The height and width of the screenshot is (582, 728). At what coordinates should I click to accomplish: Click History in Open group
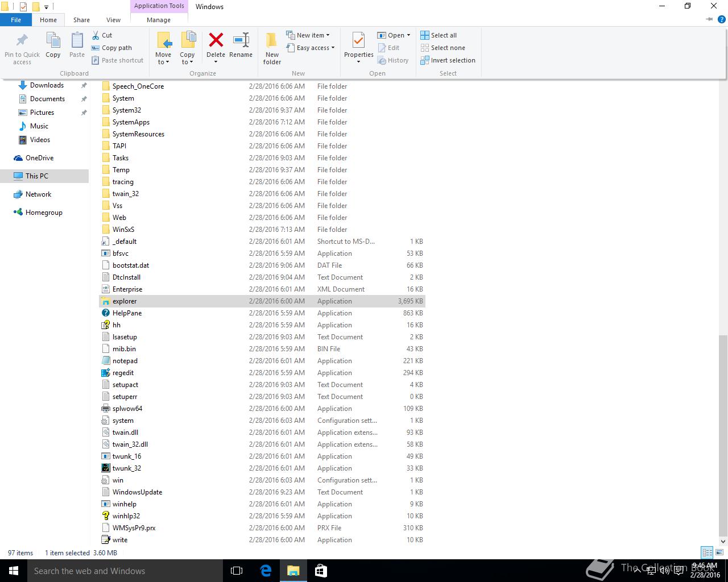[x=393, y=60]
